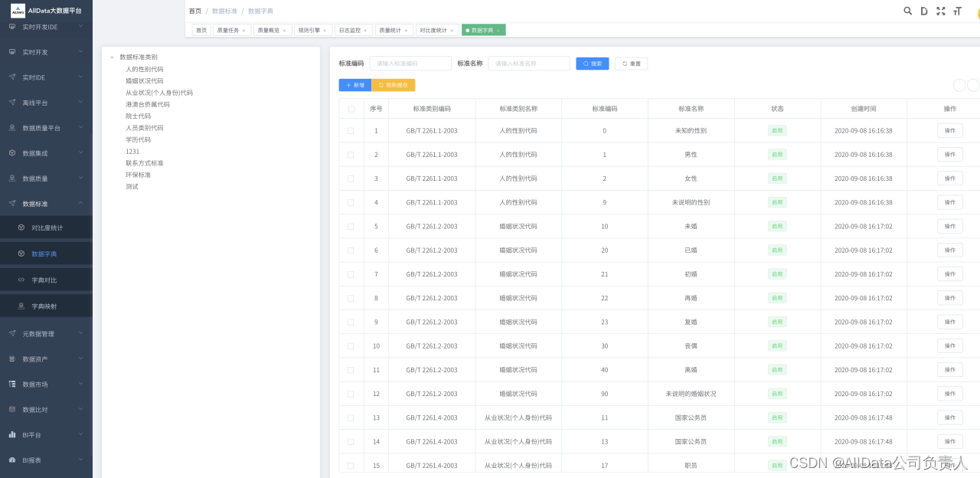
Task: Collapse the 数据标准类别 tree node
Action: point(112,57)
